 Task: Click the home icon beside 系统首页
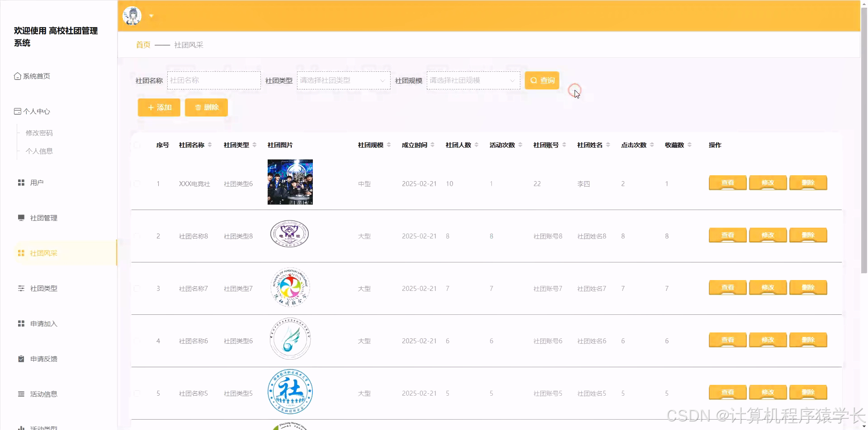(x=18, y=76)
